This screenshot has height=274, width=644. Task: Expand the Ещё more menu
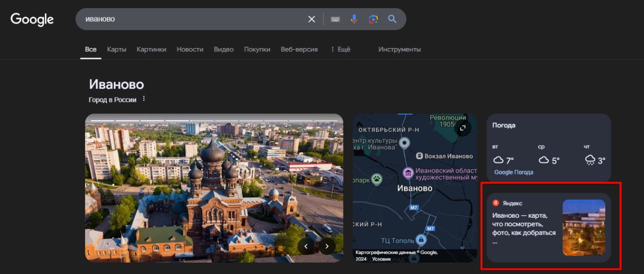coord(340,49)
